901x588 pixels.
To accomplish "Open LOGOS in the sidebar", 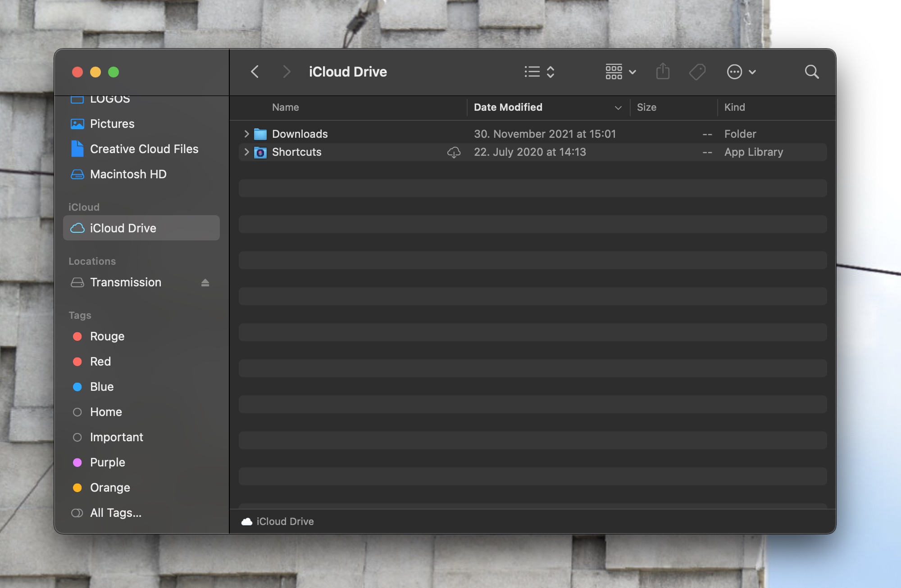I will pyautogui.click(x=110, y=99).
